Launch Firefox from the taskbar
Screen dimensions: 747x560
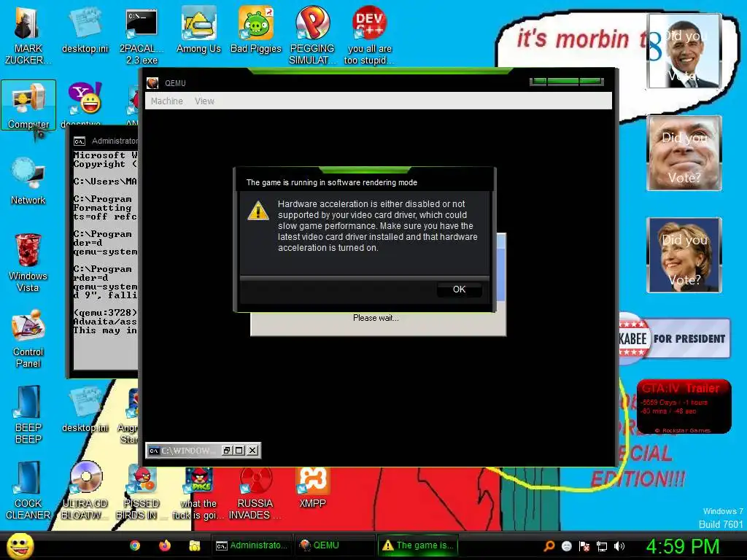pyautogui.click(x=165, y=545)
